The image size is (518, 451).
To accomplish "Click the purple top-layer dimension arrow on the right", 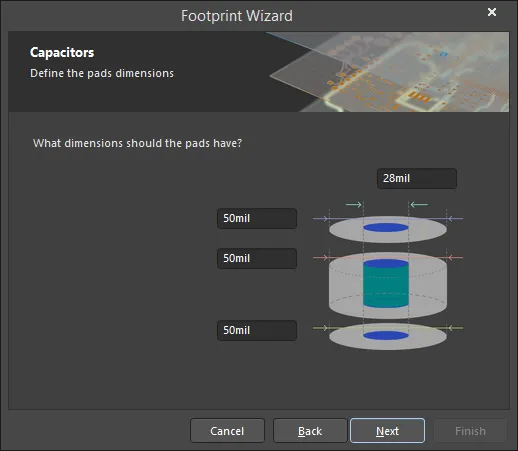I will [x=455, y=219].
